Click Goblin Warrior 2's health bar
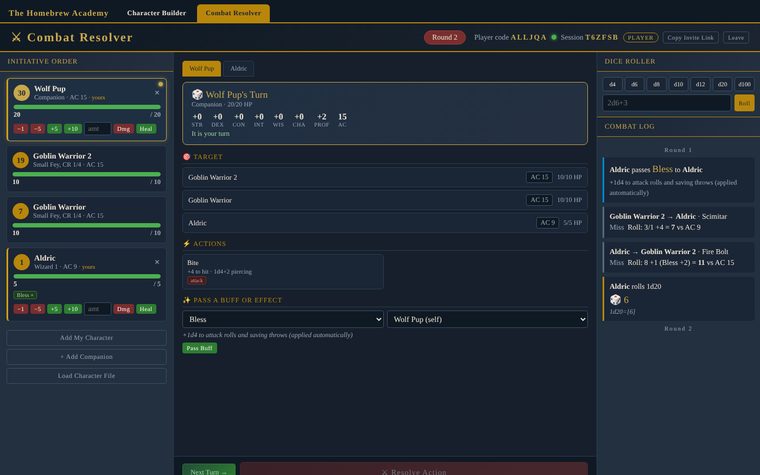Viewport: 760px width, 475px height. (x=86, y=174)
